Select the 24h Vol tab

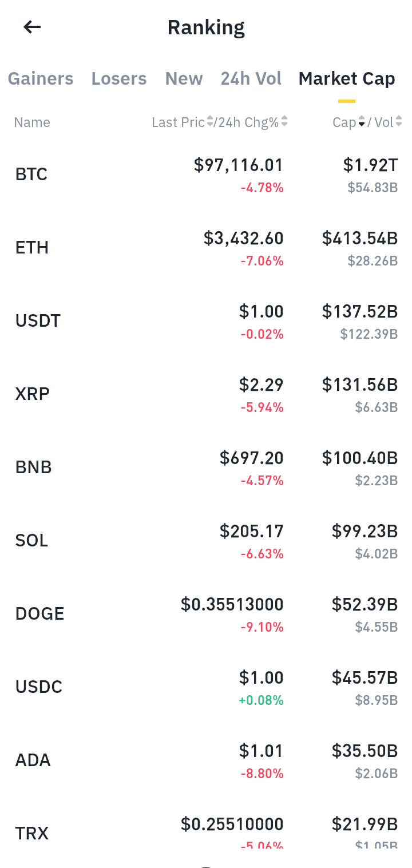tap(251, 78)
